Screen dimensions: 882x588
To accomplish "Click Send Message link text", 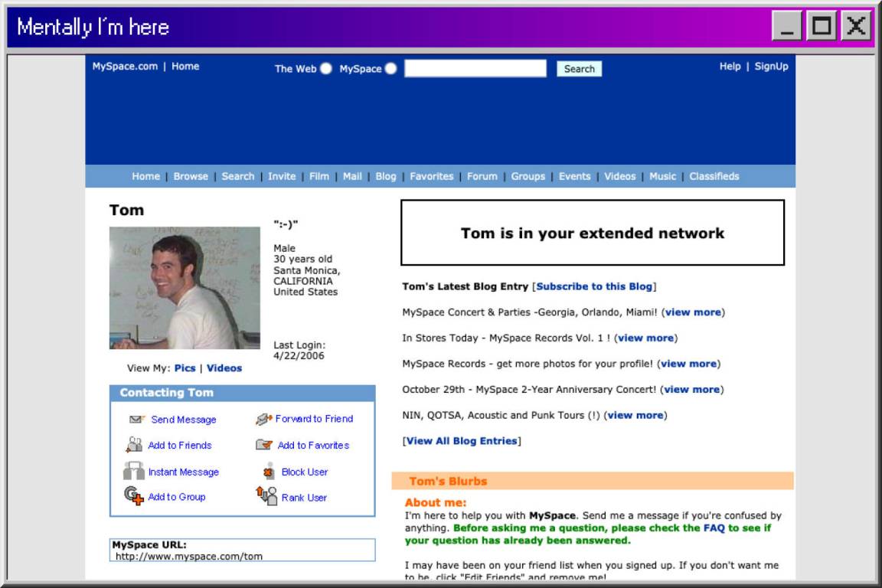I will click(x=184, y=420).
